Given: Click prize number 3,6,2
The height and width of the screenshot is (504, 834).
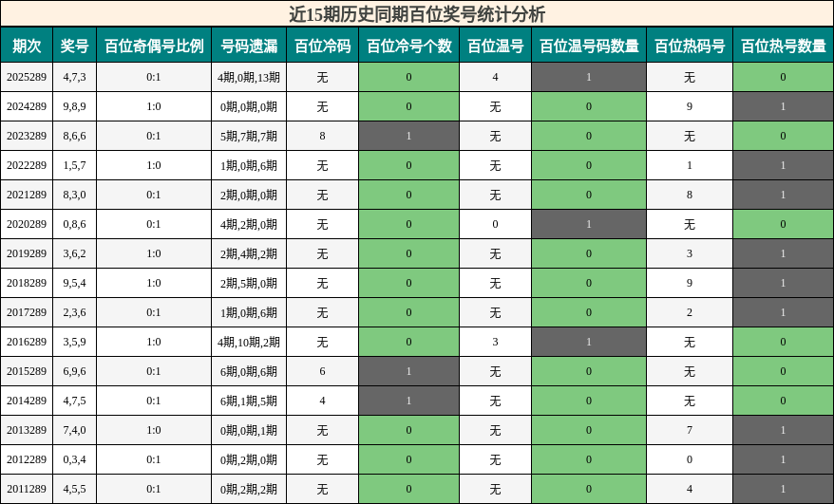Looking at the screenshot, I should tap(74, 253).
